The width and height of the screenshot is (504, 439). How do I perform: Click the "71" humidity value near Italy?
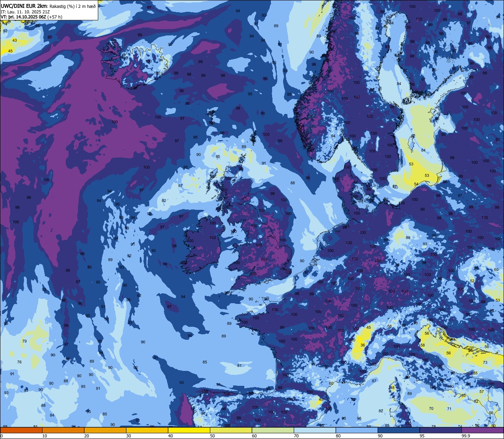449,409
